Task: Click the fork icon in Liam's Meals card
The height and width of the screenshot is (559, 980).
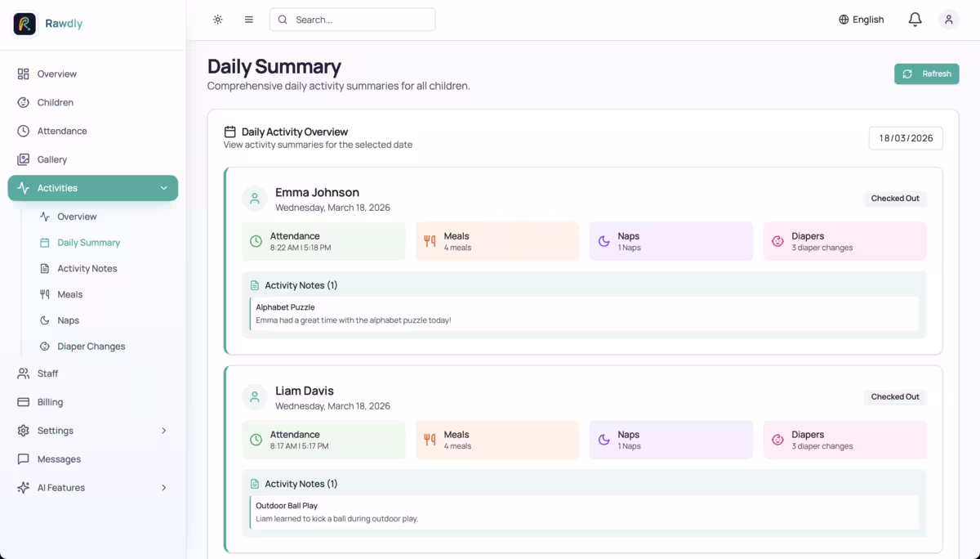Action: pos(430,440)
